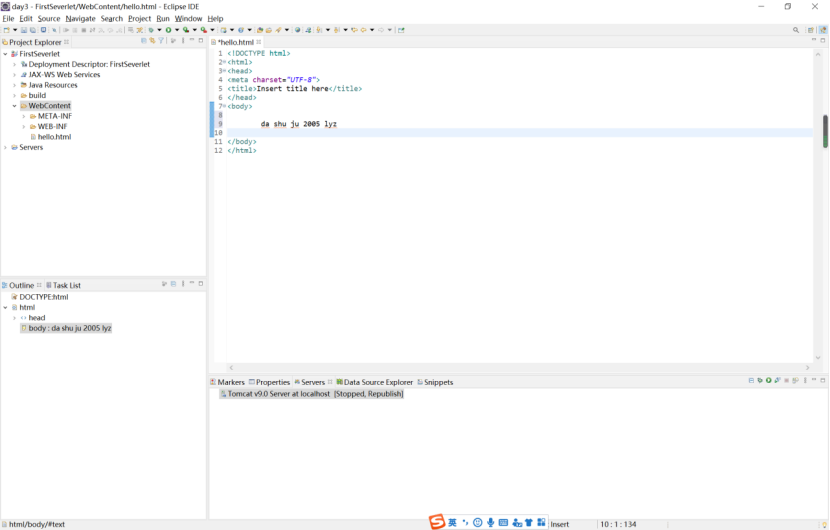The height and width of the screenshot is (530, 830).
Task: Click the Search magnifier icon at toolbar right
Action: point(796,30)
